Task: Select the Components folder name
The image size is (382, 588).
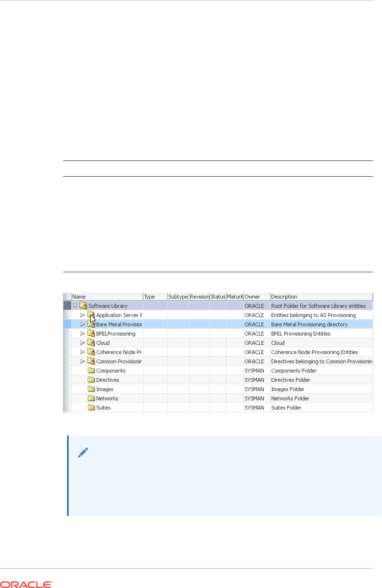Action: [111, 371]
